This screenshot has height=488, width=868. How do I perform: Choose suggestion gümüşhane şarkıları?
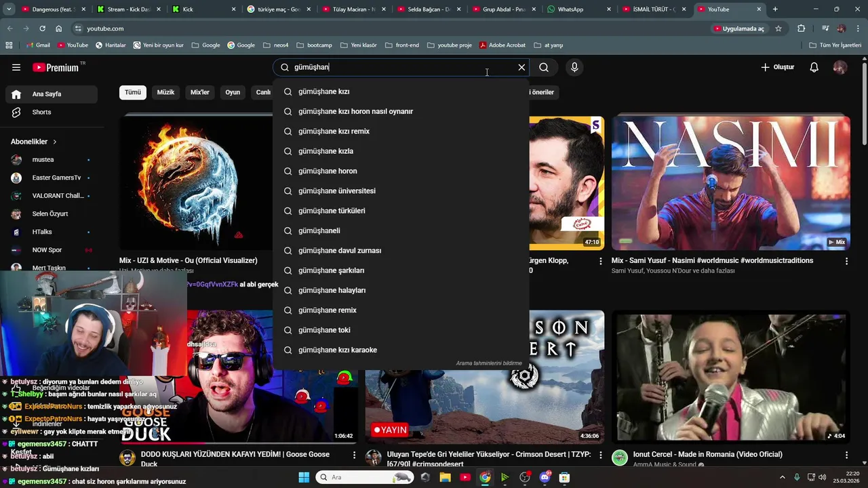tap(401, 270)
